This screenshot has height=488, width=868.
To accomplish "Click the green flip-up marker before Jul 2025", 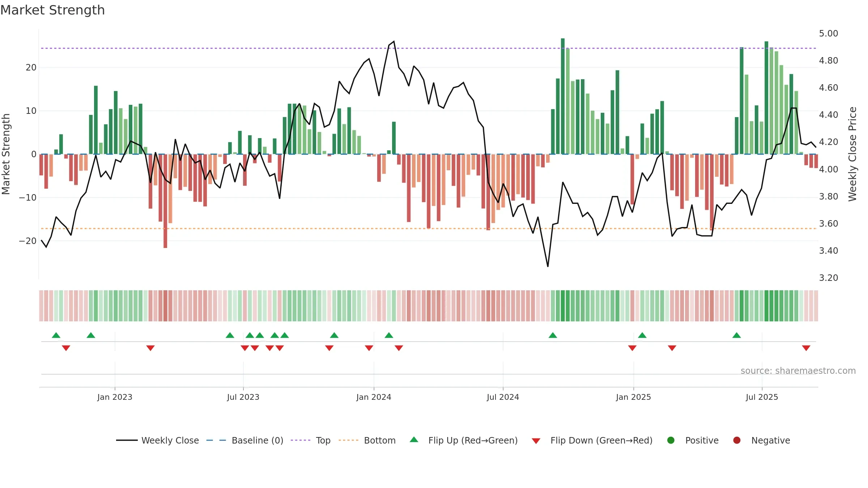I will tap(737, 335).
